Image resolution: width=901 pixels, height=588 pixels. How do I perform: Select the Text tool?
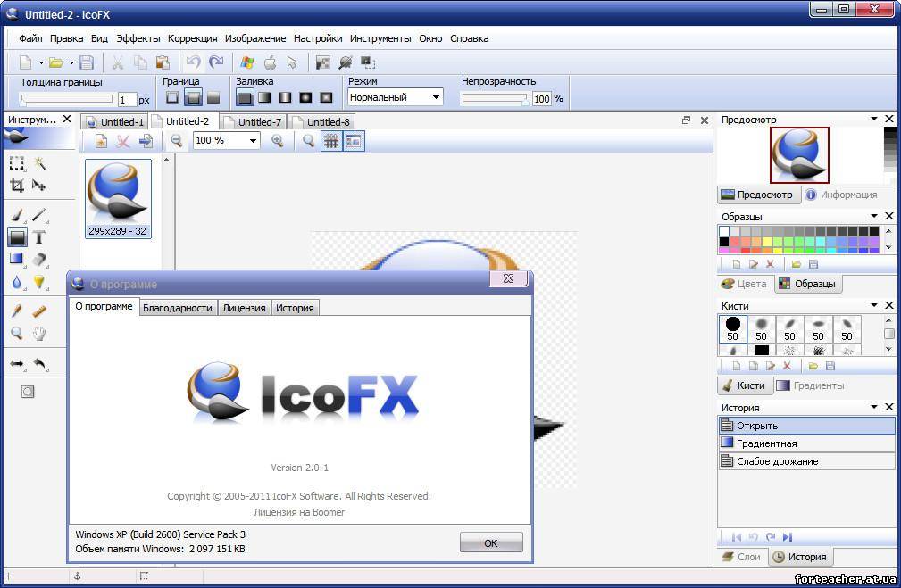pos(39,236)
